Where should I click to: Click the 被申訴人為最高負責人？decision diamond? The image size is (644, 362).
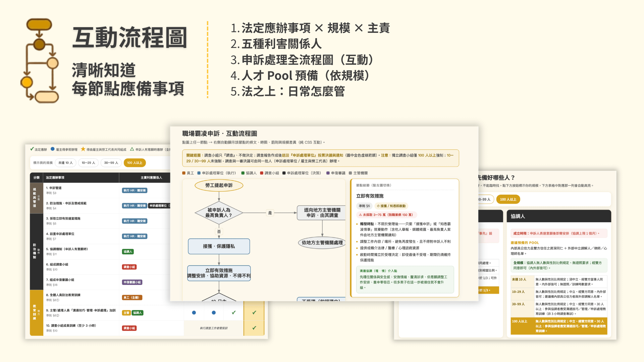[219, 213]
